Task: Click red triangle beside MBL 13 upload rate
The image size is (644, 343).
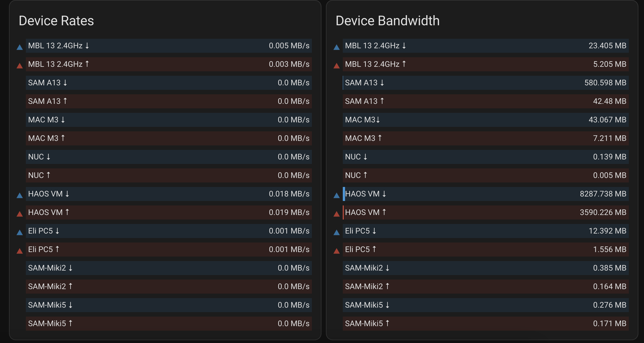Action: [20, 66]
